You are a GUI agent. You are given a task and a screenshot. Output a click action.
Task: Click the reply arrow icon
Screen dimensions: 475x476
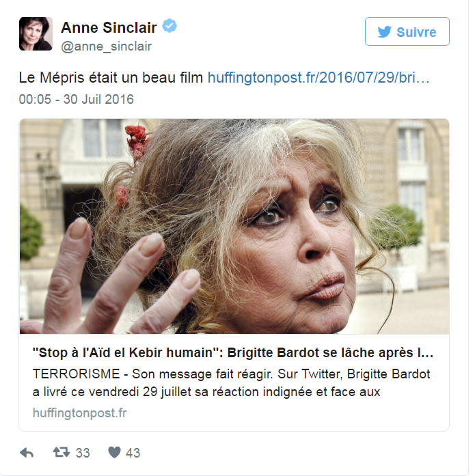click(27, 453)
